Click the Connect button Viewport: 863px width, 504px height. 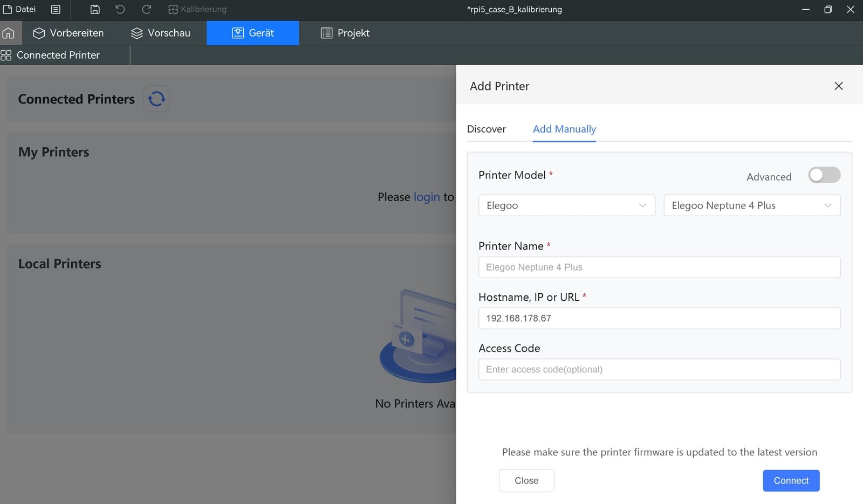(x=791, y=481)
